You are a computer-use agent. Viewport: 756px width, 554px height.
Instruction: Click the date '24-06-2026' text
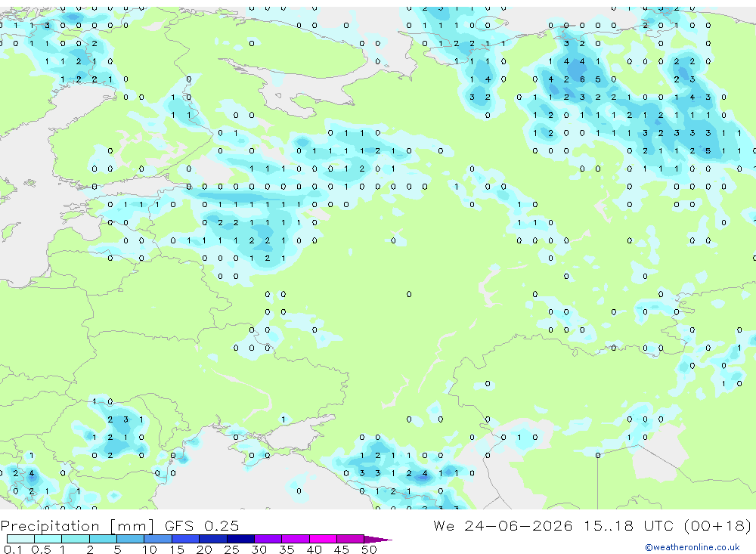coord(519,525)
